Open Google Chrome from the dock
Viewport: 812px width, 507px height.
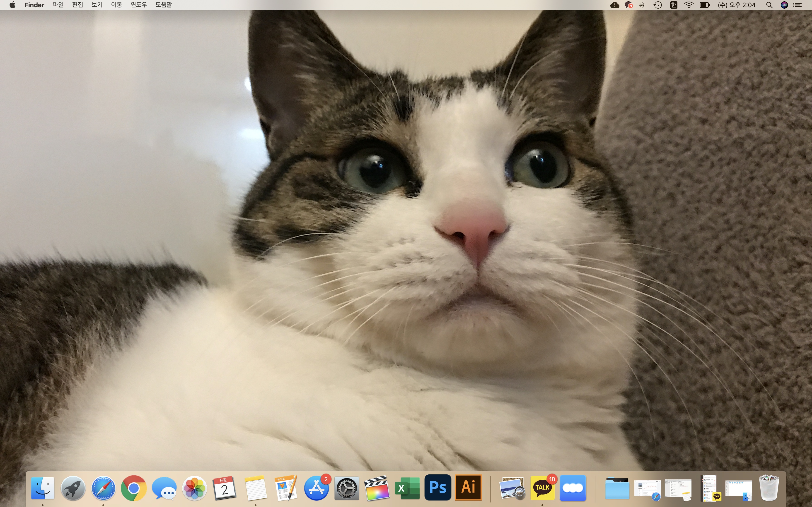133,488
